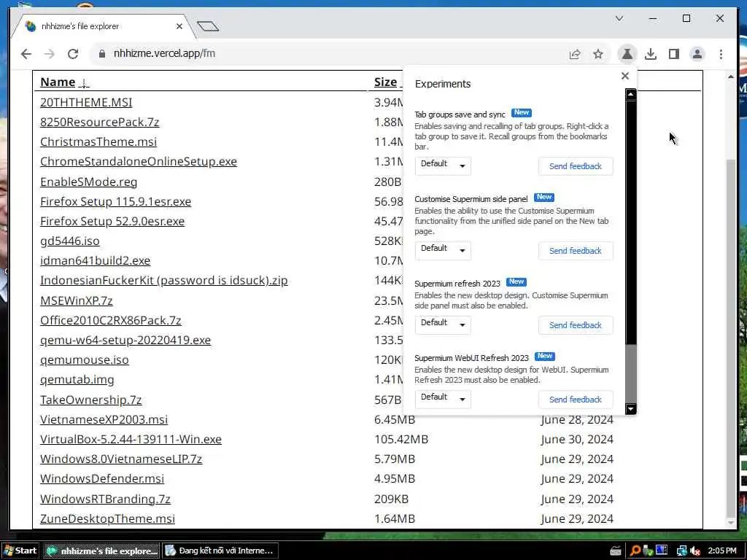This screenshot has height=560, width=747.
Task: Send feedback for Supermium refresh 2023
Action: (x=576, y=325)
